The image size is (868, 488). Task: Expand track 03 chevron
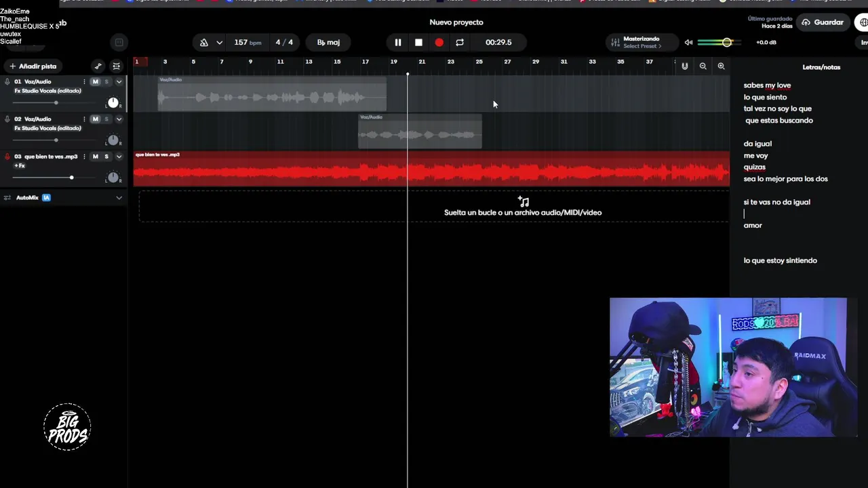pos(119,157)
